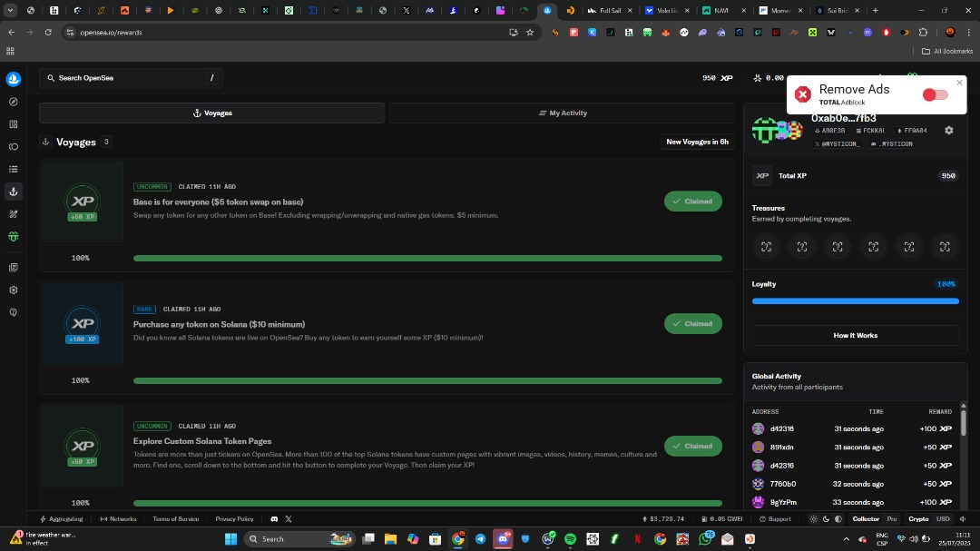The width and height of the screenshot is (980, 551).
Task: Open File Explorer from the taskbar
Action: tap(390, 539)
